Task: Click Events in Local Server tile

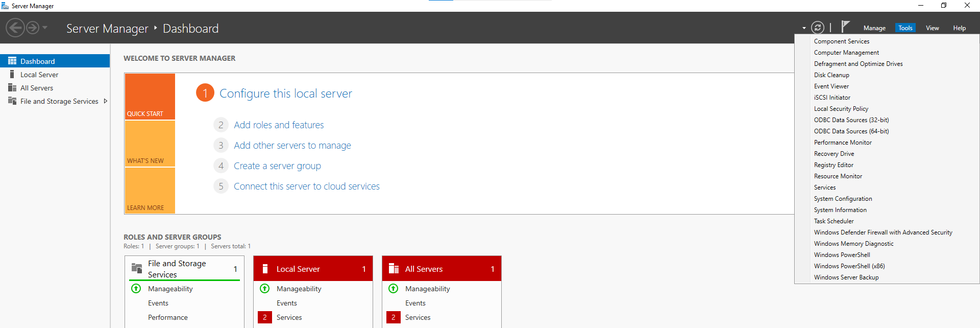Action: [x=287, y=303]
